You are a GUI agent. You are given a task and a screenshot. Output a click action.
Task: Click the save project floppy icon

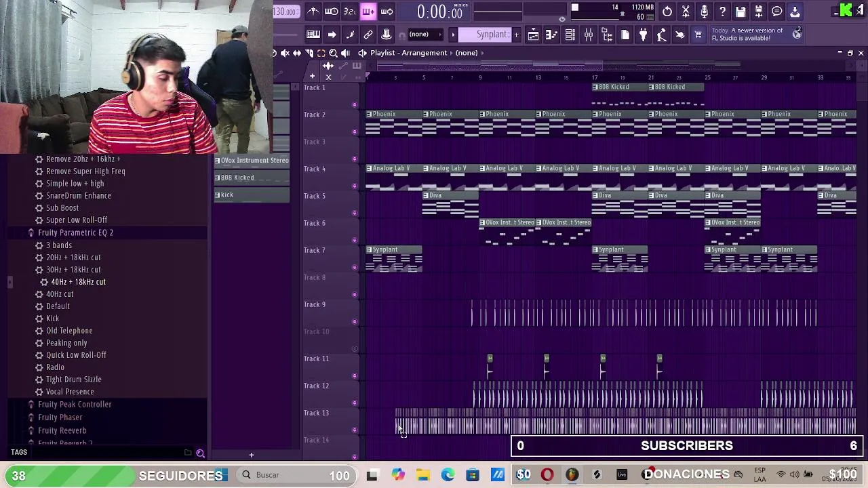pos(741,12)
